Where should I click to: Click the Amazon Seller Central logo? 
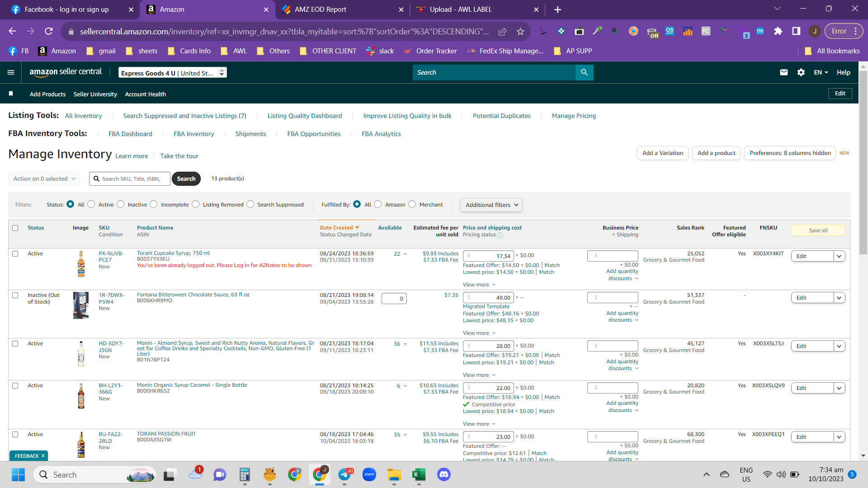tap(66, 72)
